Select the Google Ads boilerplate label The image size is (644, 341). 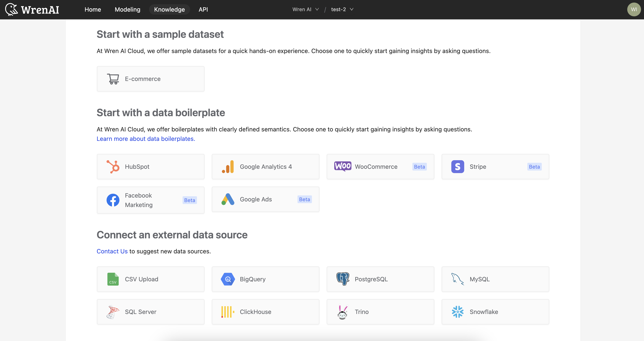[x=256, y=199]
